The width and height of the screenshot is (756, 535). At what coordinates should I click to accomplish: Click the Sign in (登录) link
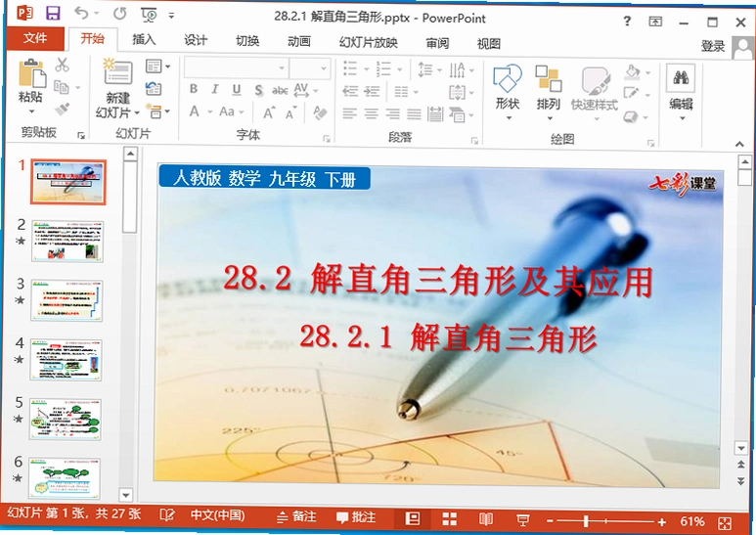tap(712, 46)
